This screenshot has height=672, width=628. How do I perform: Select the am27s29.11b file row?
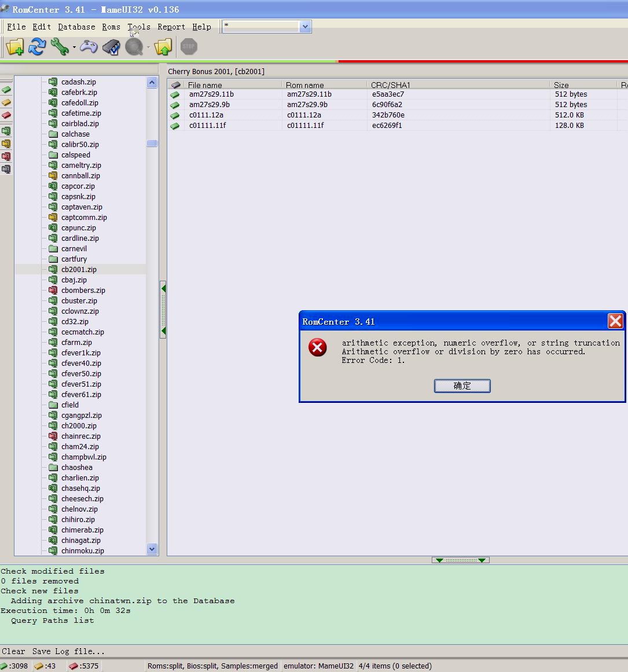[x=397, y=94]
